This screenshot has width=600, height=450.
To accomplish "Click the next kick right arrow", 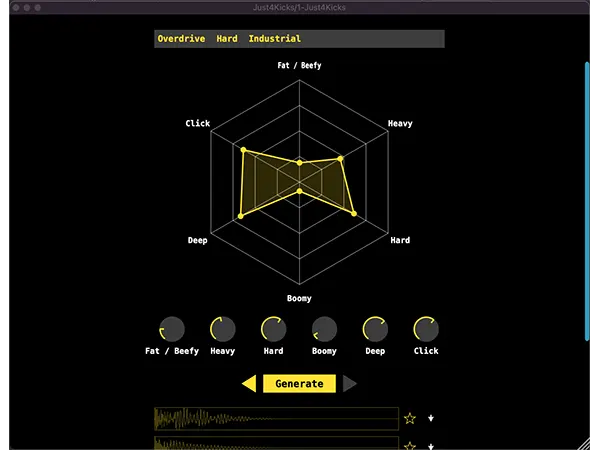I will pyautogui.click(x=349, y=384).
